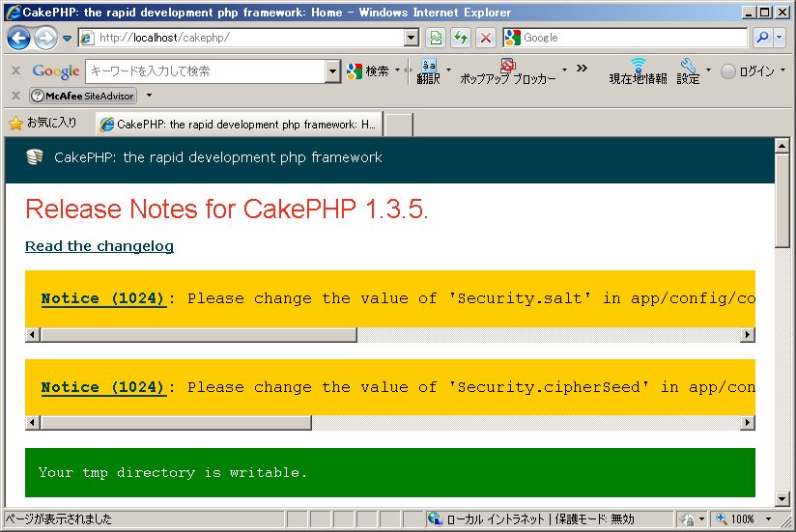
Task: Open the 設定 dropdown arrow
Action: click(x=709, y=70)
